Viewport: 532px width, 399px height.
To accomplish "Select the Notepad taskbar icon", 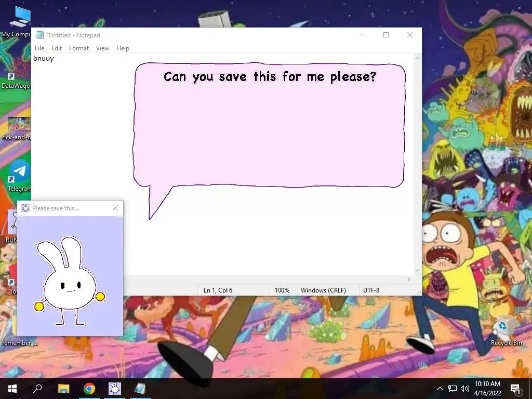I will click(x=140, y=389).
